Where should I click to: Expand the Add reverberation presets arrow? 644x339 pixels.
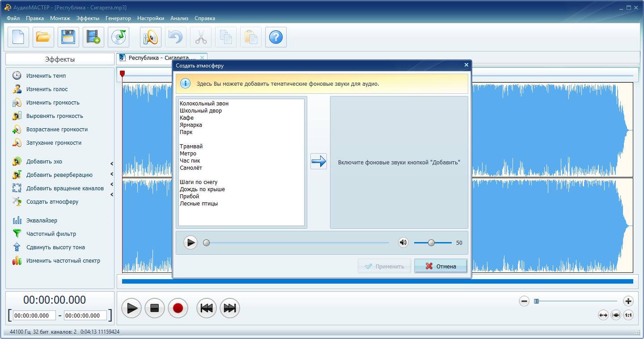(112, 174)
